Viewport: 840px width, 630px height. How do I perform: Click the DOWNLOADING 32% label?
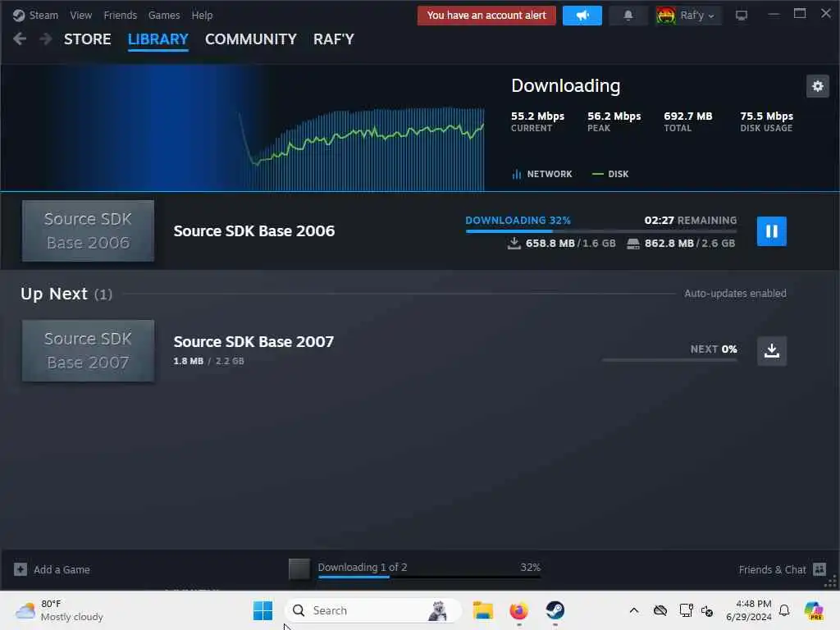tap(518, 220)
